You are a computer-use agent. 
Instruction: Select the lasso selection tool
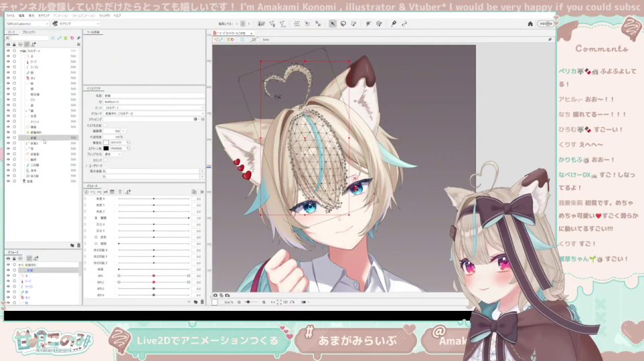343,24
